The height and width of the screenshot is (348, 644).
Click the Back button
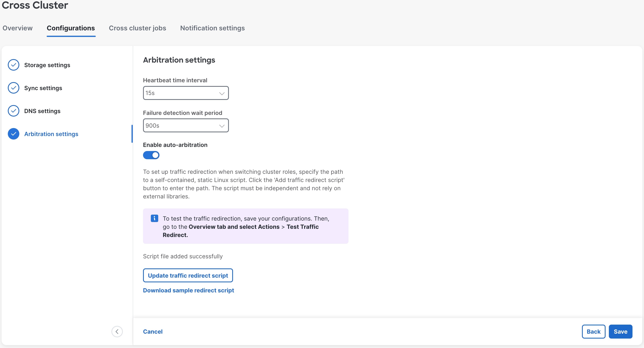click(593, 332)
